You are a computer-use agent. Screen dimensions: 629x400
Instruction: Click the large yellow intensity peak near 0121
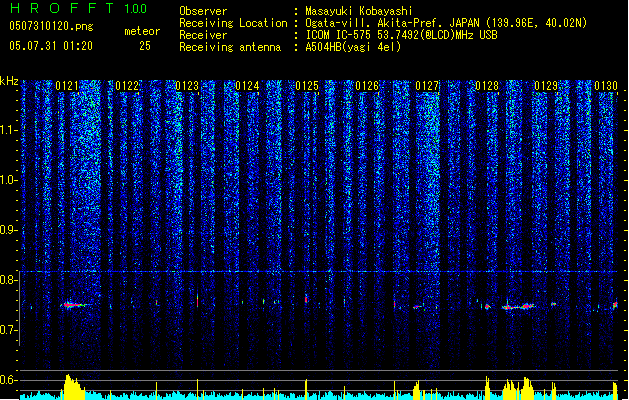click(73, 387)
